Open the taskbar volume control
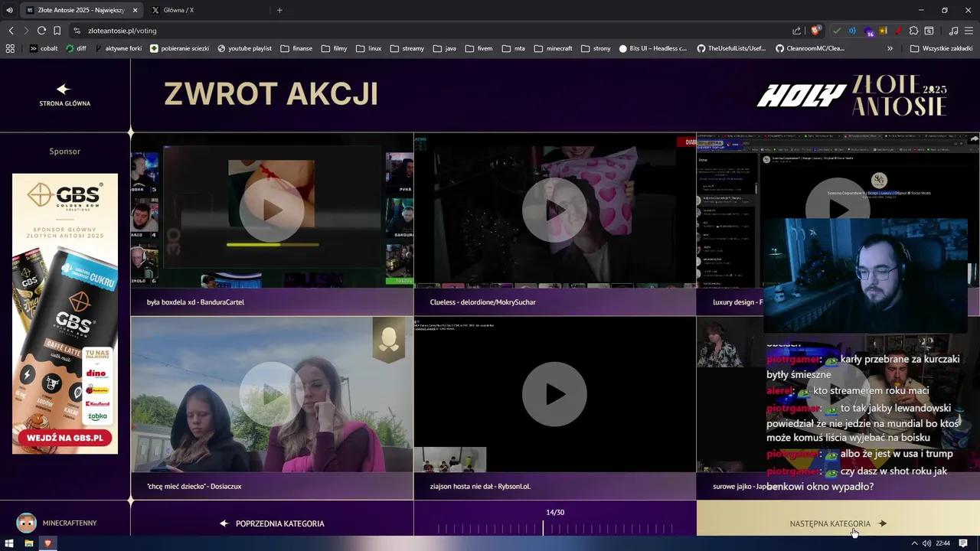 pos(927,543)
